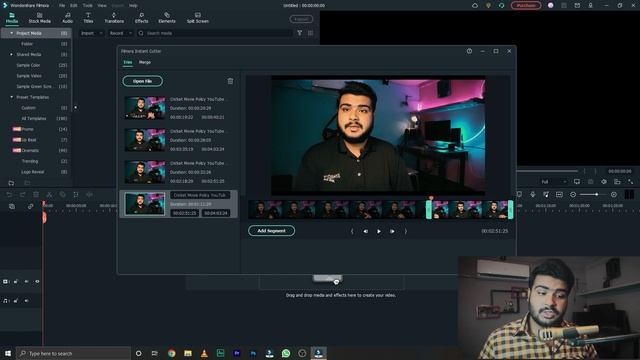Open the Media tab in the top toolbar
The image size is (640, 360).
(11, 18)
